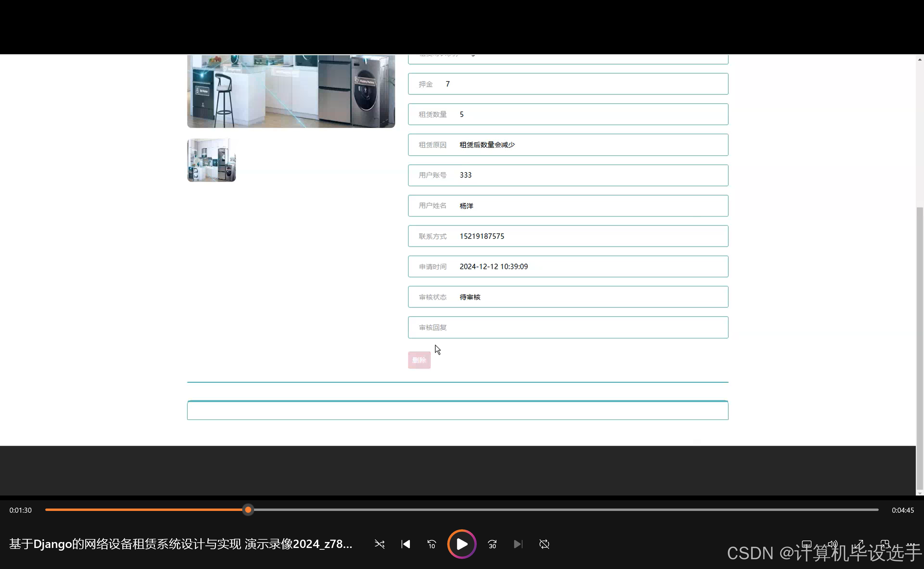The width and height of the screenshot is (924, 569).
Task: Enter full screen video mode
Action: pos(859,544)
